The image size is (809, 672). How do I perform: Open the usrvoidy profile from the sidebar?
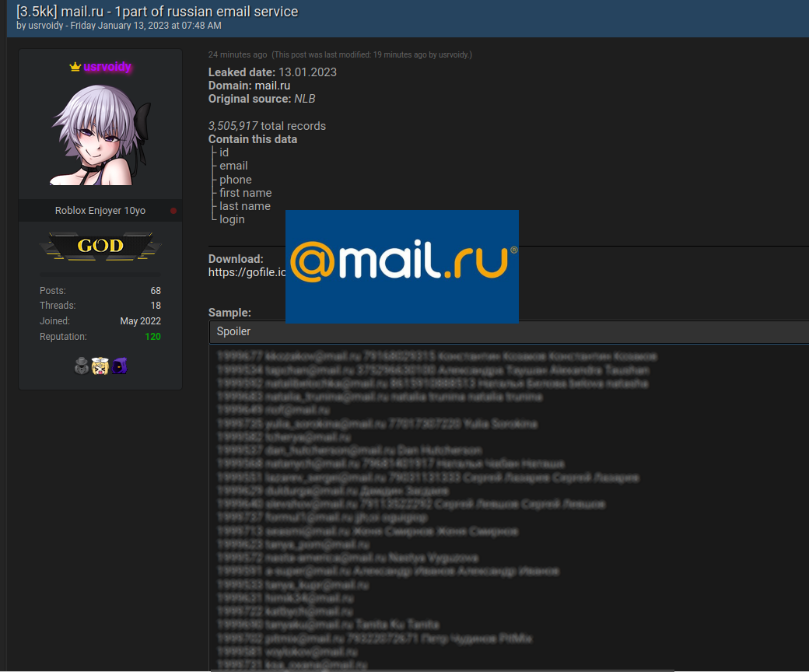107,68
